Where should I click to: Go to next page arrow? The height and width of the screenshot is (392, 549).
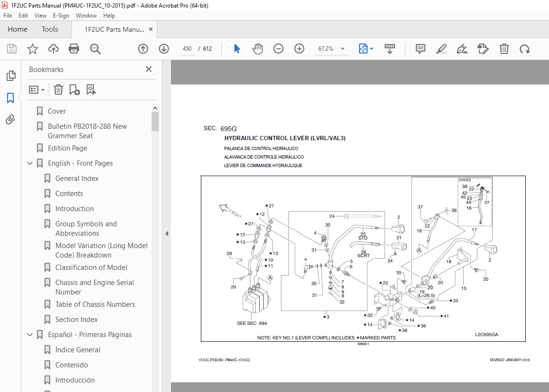tap(164, 49)
